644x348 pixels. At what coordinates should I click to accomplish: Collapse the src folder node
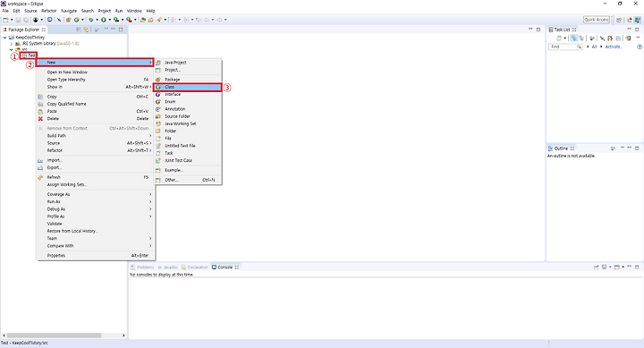point(11,50)
